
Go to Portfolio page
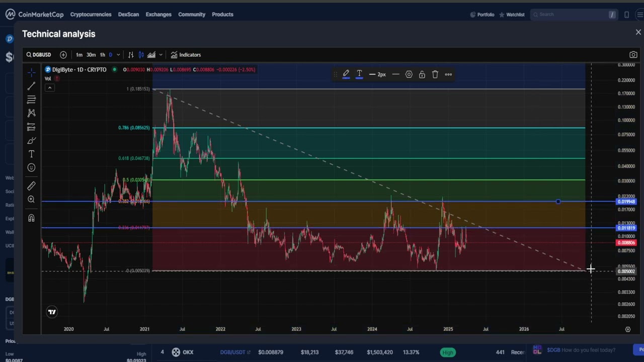(482, 15)
